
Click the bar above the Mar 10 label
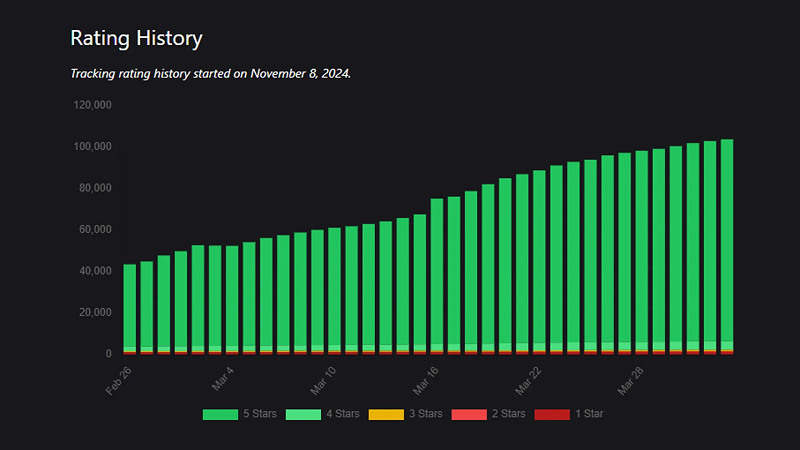tap(335, 290)
